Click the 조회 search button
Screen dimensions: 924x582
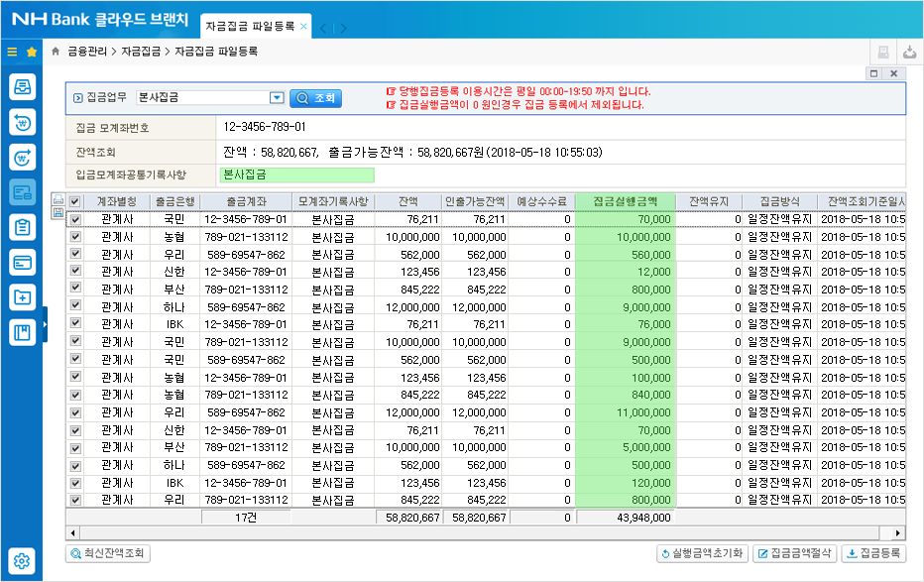316,98
